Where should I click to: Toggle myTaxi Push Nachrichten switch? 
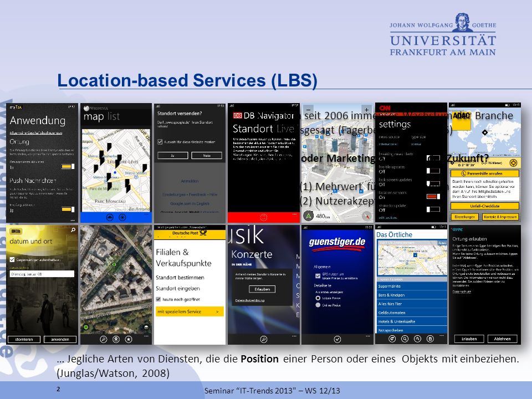click(x=68, y=209)
